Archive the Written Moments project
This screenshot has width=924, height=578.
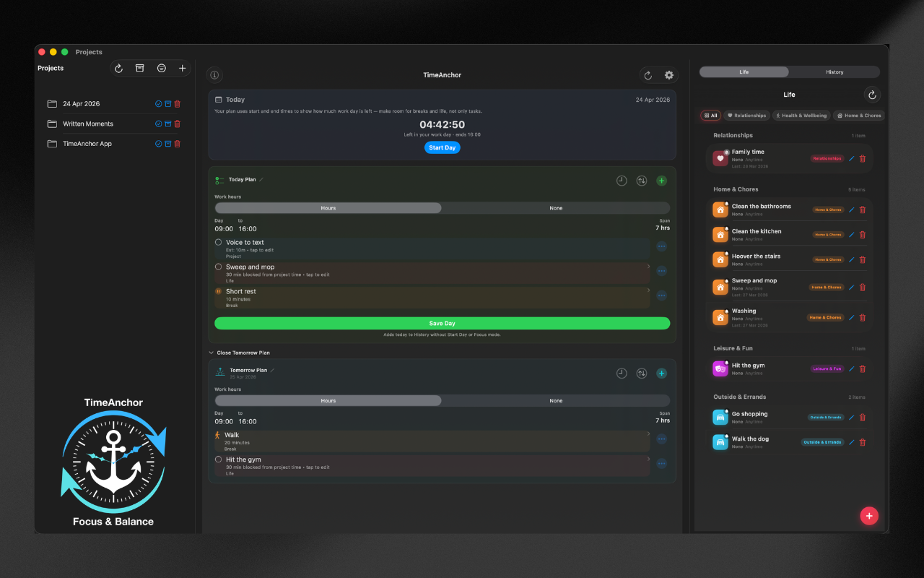[168, 124]
